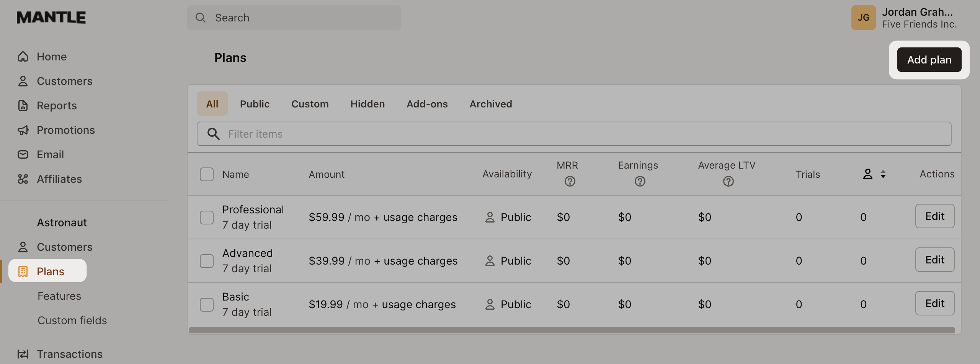The width and height of the screenshot is (980, 364).
Task: Switch to the Archived plans tab
Action: click(491, 104)
